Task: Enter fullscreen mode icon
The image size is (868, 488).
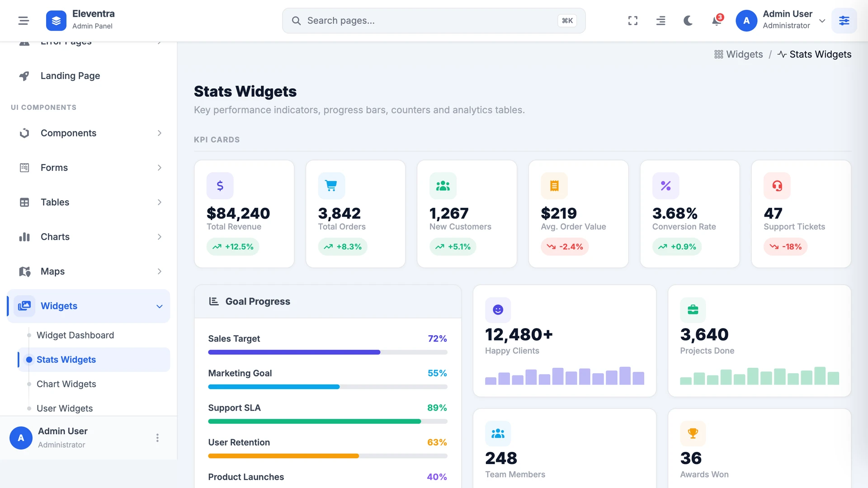Action: (x=633, y=21)
